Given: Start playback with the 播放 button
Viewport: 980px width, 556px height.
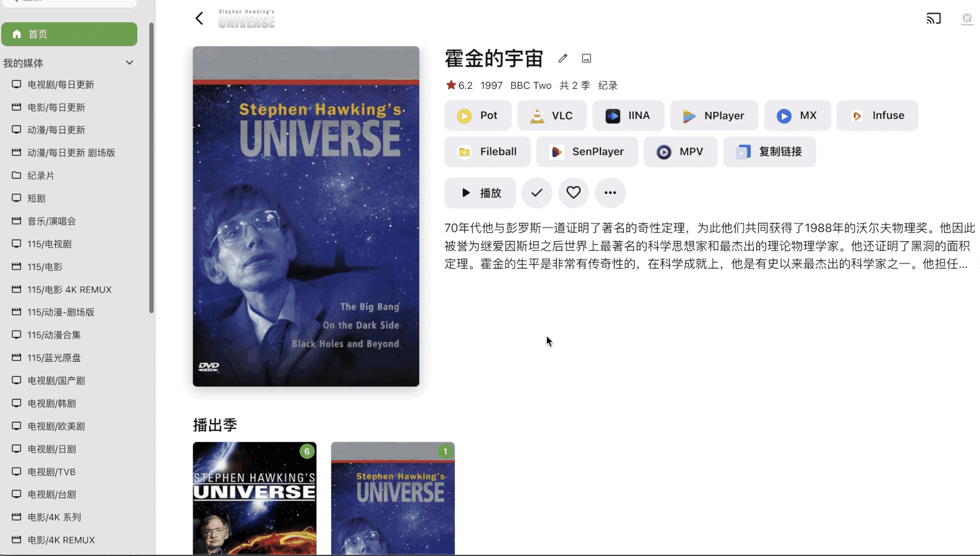Looking at the screenshot, I should pyautogui.click(x=480, y=193).
